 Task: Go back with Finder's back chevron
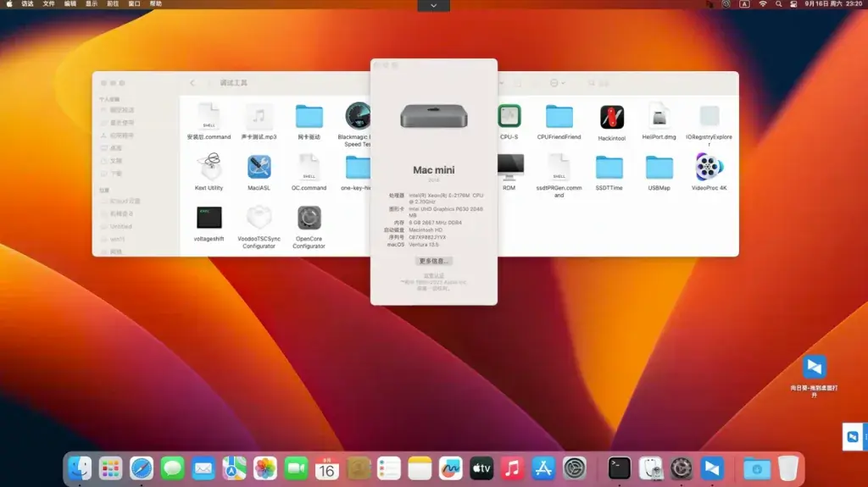click(192, 83)
